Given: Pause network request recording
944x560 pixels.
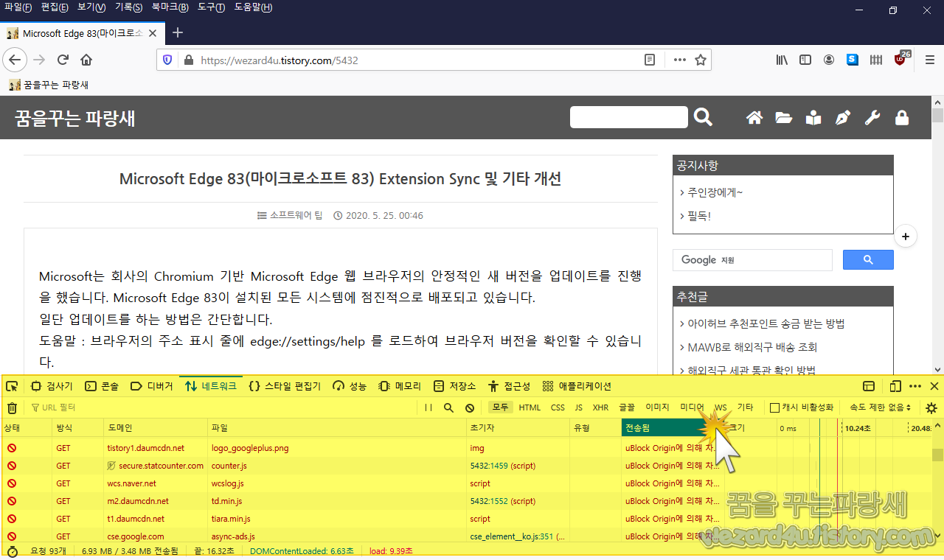Looking at the screenshot, I should (x=428, y=407).
